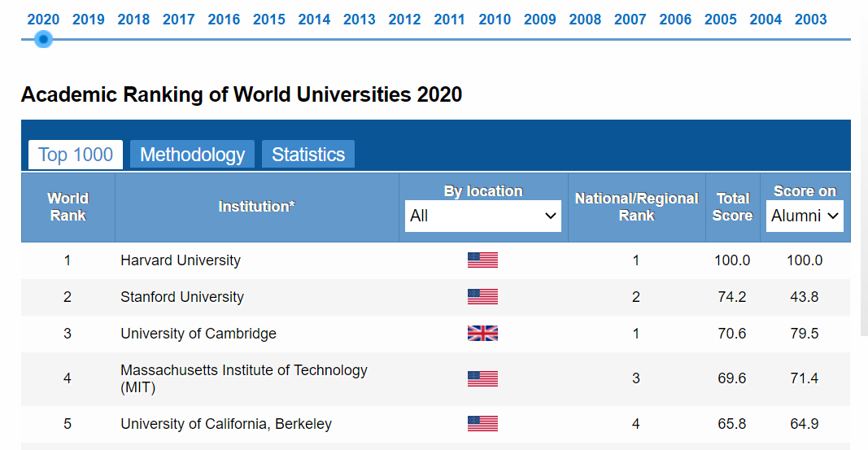Click the US flag for UC Berkeley
Screen dimensions: 868x450
pyautogui.click(x=482, y=423)
